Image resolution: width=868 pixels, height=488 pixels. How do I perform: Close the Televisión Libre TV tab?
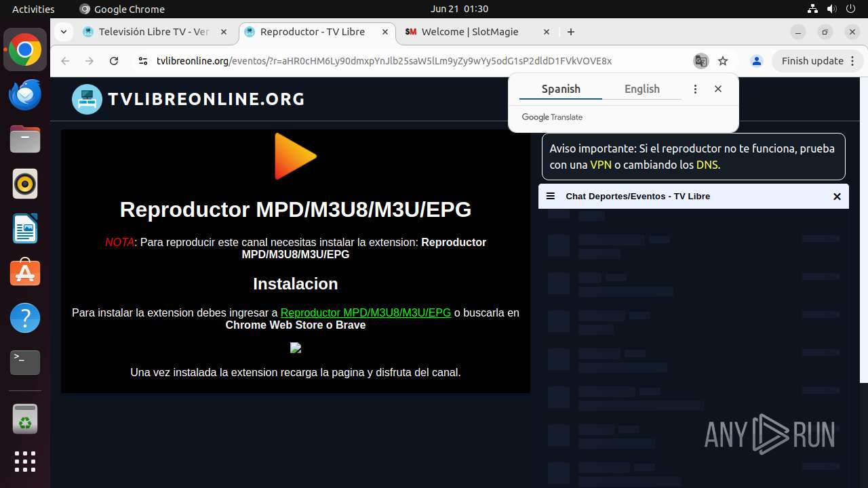[x=224, y=32]
